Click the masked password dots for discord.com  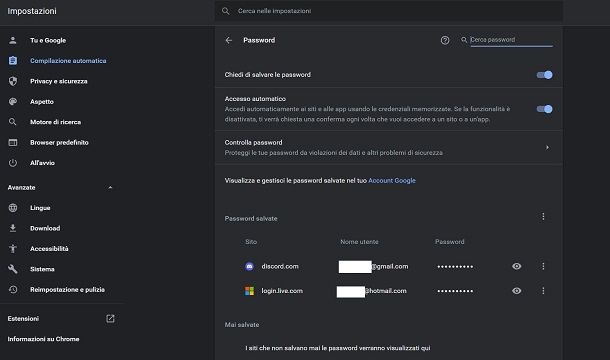click(455, 267)
